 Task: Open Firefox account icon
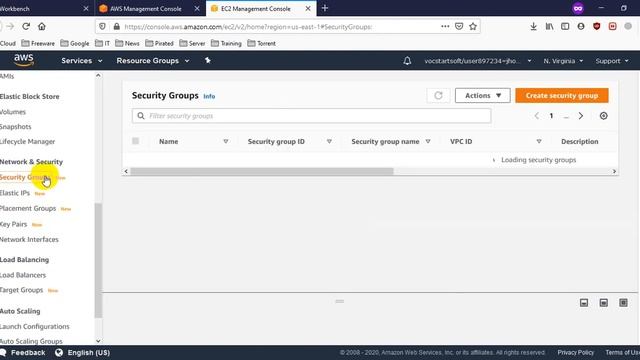coord(581,27)
